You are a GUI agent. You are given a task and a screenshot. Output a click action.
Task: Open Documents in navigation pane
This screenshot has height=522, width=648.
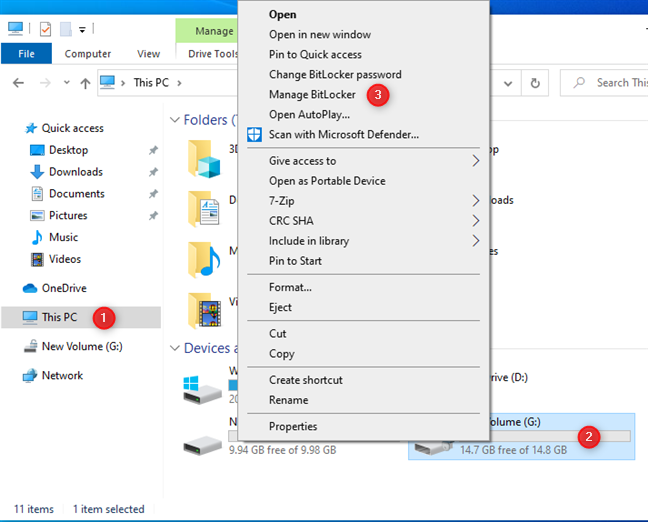pyautogui.click(x=76, y=194)
